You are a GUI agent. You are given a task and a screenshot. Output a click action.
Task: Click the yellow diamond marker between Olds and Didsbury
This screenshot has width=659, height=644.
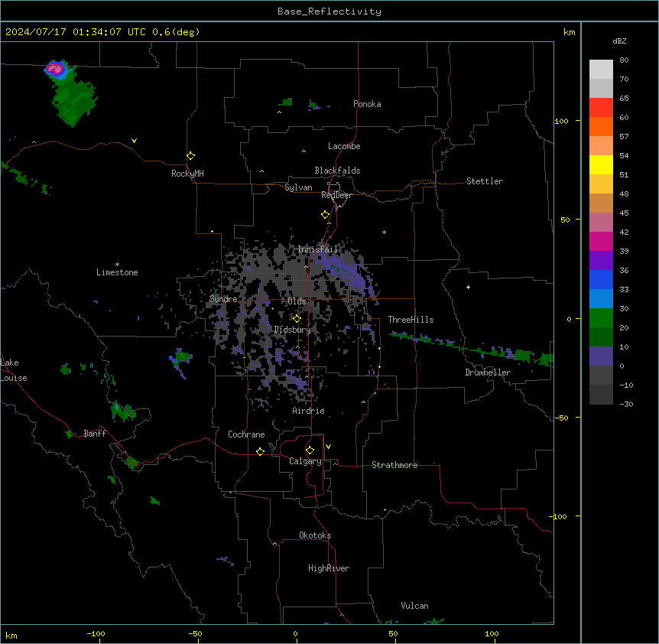pyautogui.click(x=297, y=319)
